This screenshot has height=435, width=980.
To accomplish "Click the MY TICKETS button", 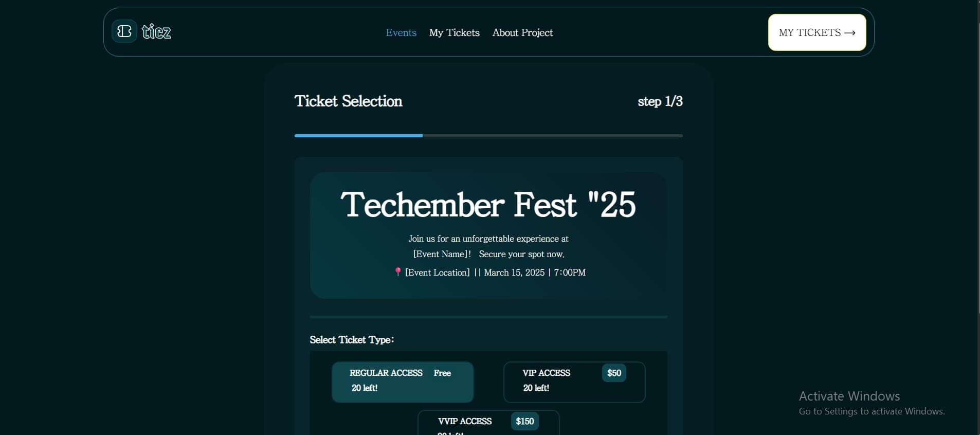I will click(816, 32).
